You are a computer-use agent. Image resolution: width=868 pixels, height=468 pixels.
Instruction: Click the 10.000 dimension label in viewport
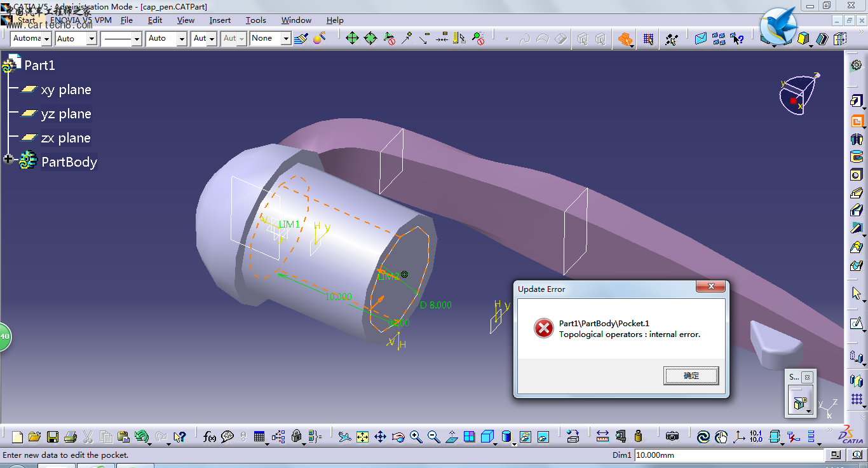pos(338,297)
